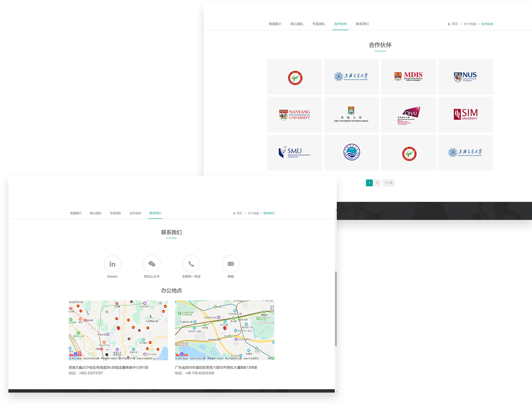Open Shanghai Jiao Tong logo in SMU row
Screen dimensions: 532x406
click(x=466, y=153)
